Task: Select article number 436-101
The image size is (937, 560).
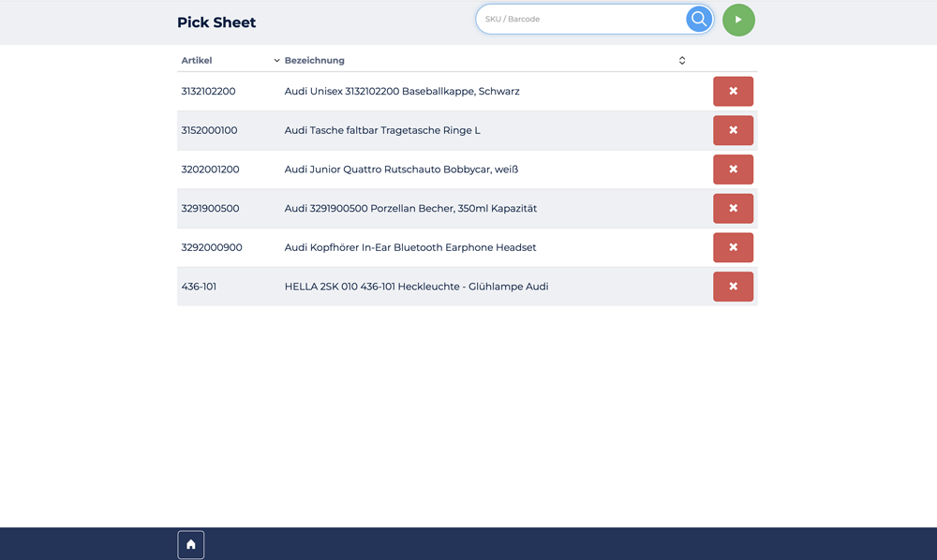Action: tap(199, 287)
